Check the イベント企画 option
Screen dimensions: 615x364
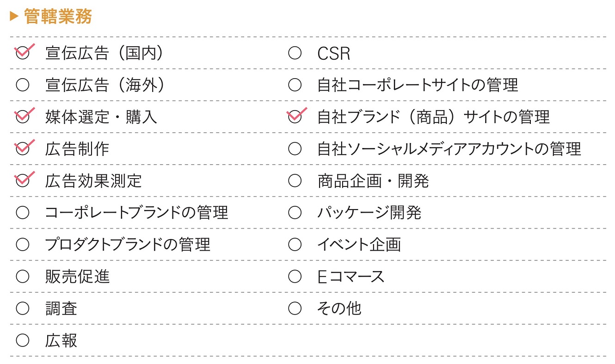coord(295,244)
